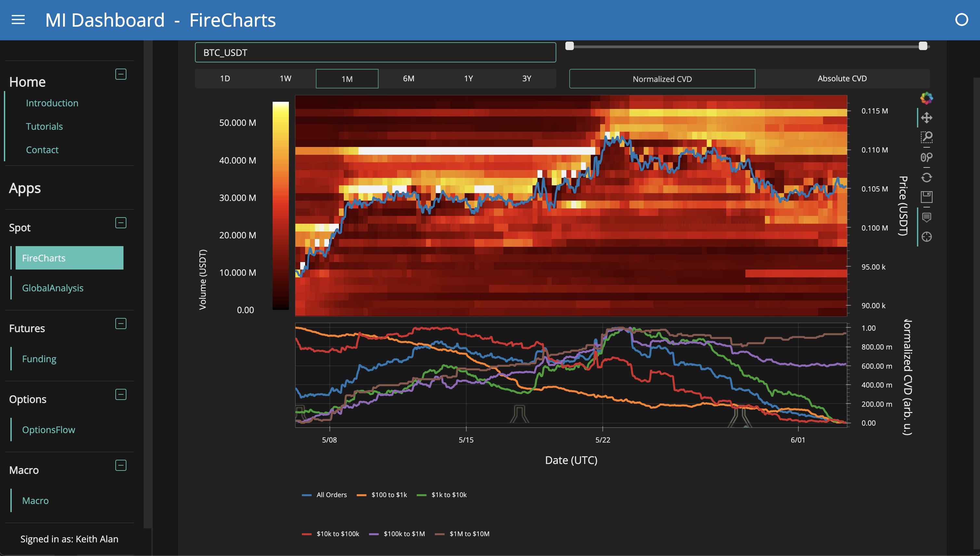Click the Bokeh logo icon
This screenshot has width=980, height=556.
click(x=927, y=98)
